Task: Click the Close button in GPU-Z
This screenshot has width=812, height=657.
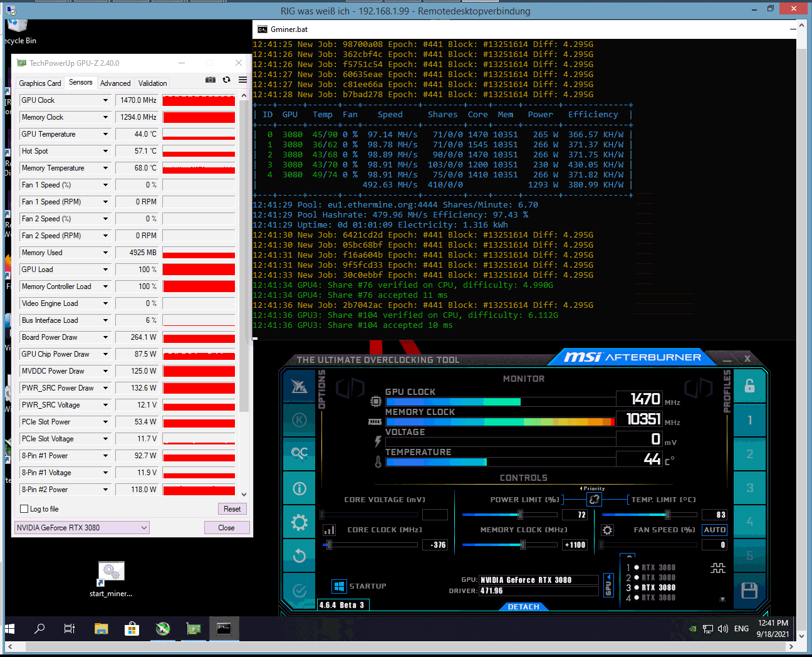Action: (226, 528)
